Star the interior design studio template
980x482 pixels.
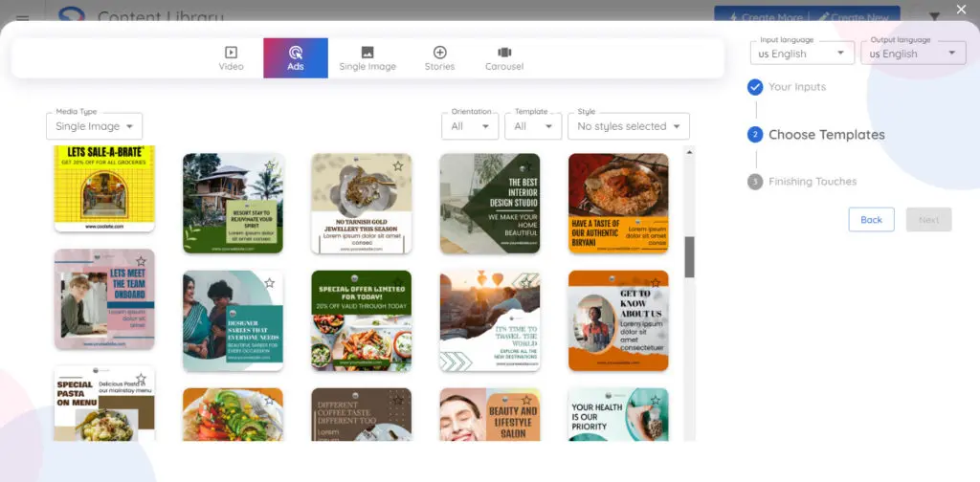[x=526, y=165]
